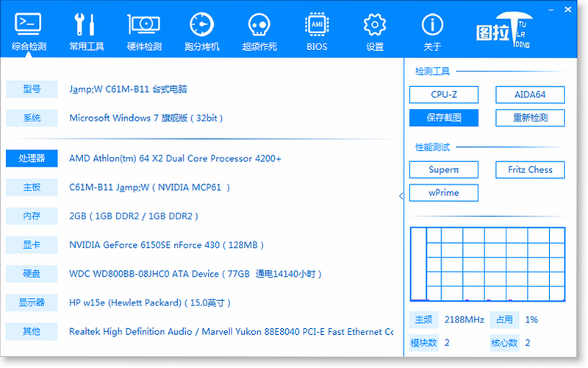Image resolution: width=588 pixels, height=368 pixels.
Task: Click the 重新检测 button
Action: coord(530,118)
